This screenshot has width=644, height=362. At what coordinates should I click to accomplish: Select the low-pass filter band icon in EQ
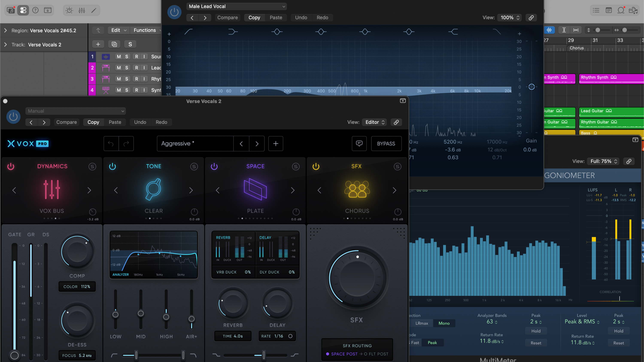coord(497,32)
